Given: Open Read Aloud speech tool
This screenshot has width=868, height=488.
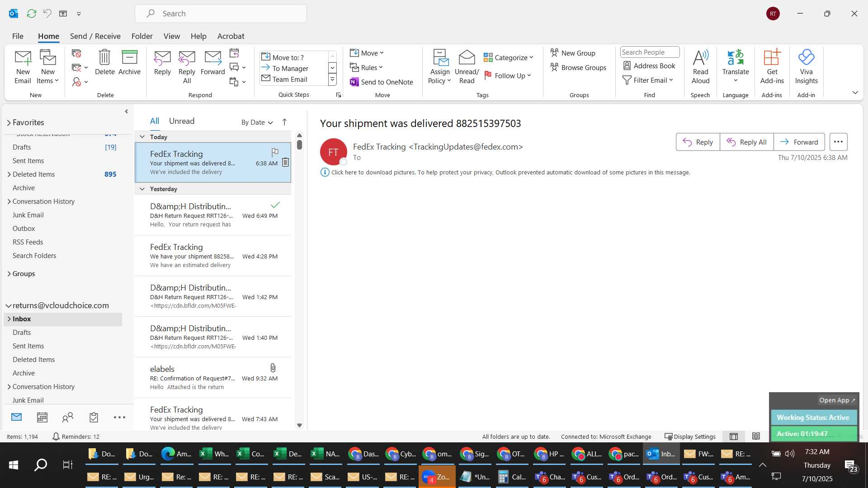Looking at the screenshot, I should (700, 67).
